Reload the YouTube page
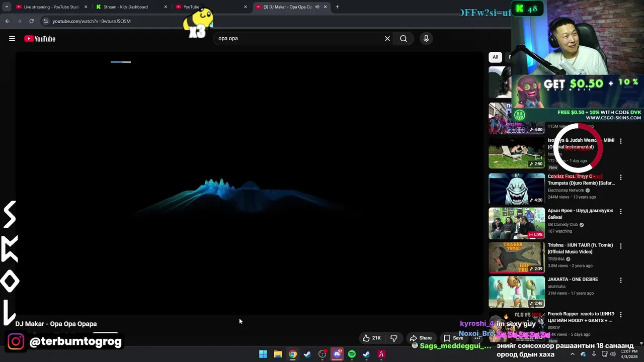Screen dimensions: 644x362 [x=31, y=21]
